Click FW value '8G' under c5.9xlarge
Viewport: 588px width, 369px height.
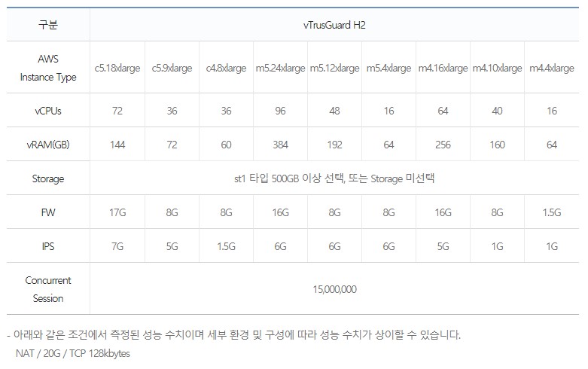point(172,212)
